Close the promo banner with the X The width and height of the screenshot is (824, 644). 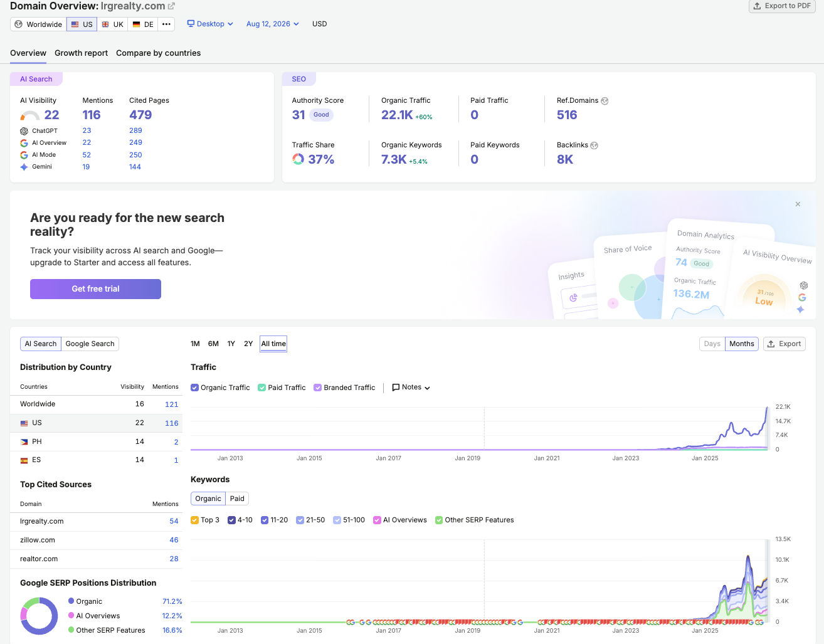point(798,204)
